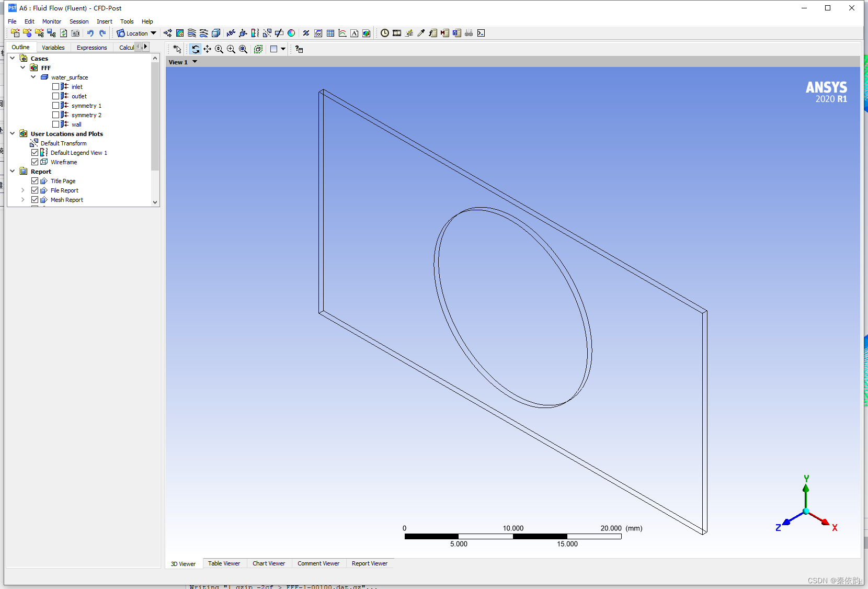Expand the File Report node

click(23, 190)
